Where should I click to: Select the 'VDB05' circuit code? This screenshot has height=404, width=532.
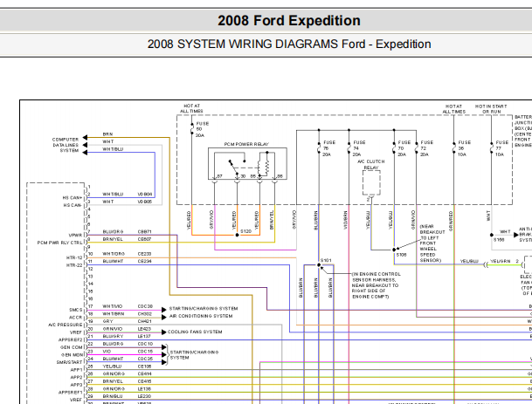144,202
